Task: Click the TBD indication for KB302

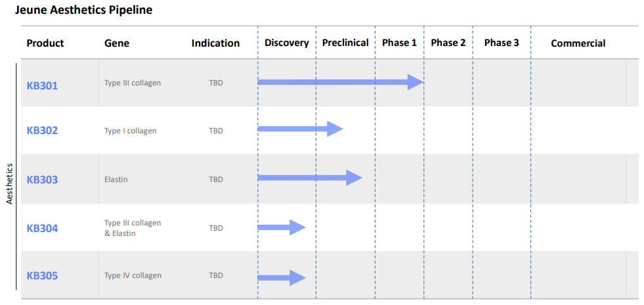Action: 216,131
